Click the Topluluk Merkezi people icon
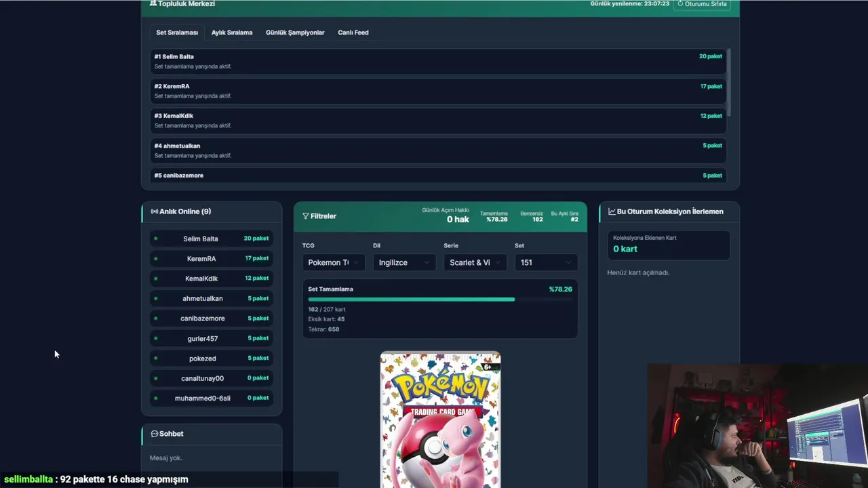 pos(153,3)
